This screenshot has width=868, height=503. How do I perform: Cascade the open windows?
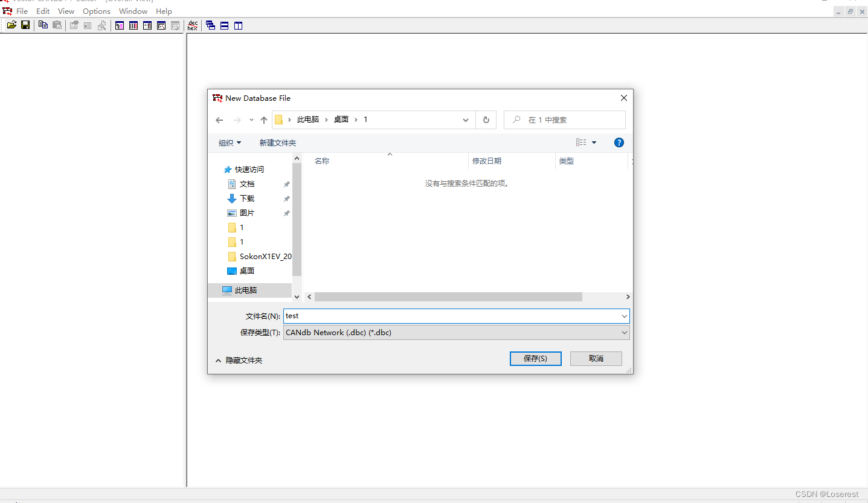210,25
